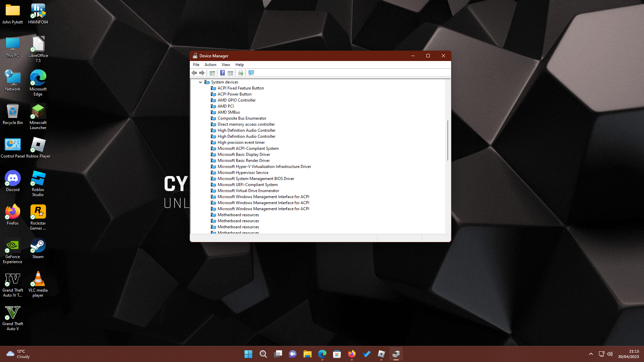Show hidden icons in system tray
This screenshot has height=362, width=644.
pos(591,354)
